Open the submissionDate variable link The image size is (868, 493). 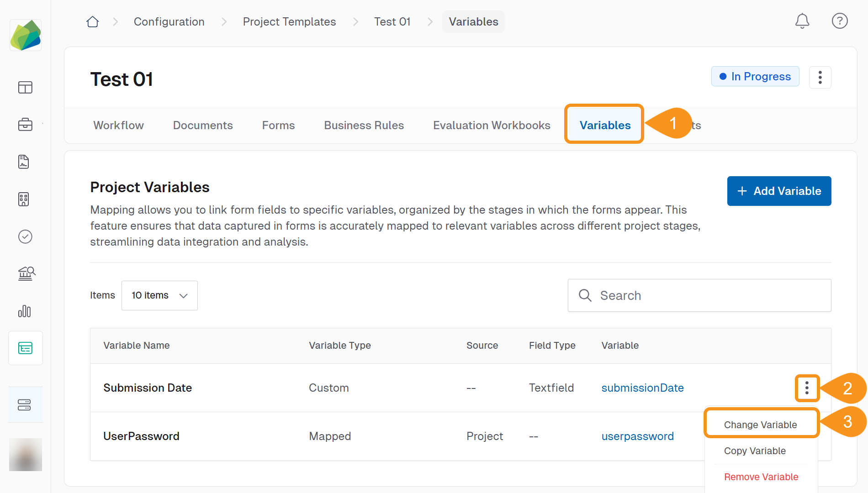[x=642, y=388]
